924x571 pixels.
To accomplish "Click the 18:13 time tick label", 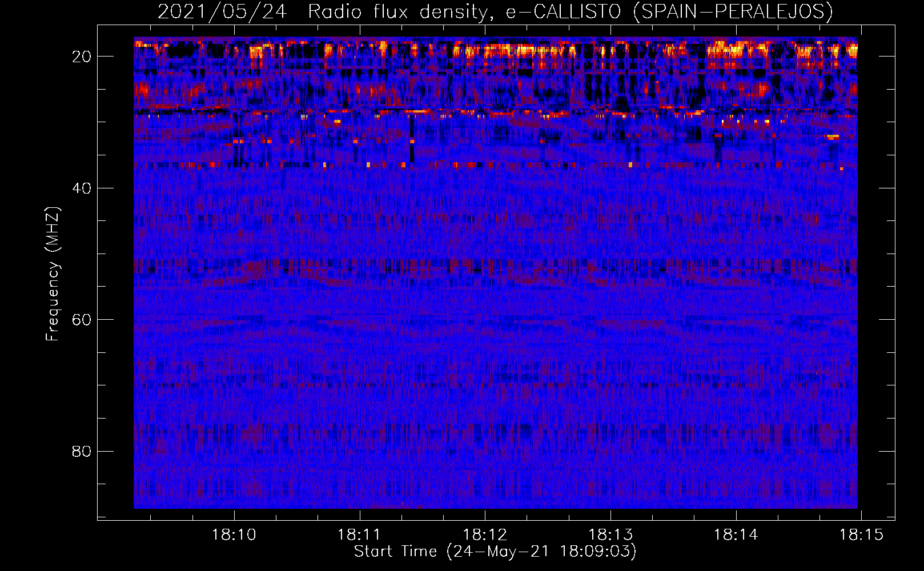I will [610, 534].
